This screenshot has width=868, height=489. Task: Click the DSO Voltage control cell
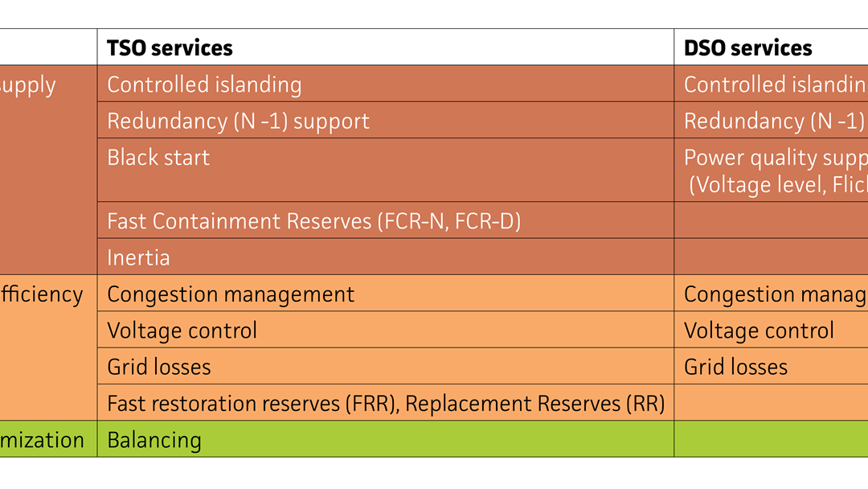click(771, 330)
